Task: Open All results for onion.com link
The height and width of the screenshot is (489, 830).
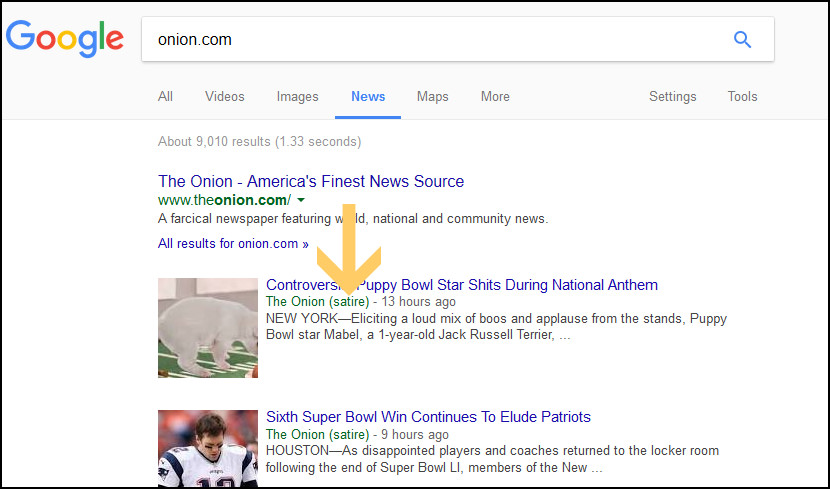Action: (x=233, y=243)
